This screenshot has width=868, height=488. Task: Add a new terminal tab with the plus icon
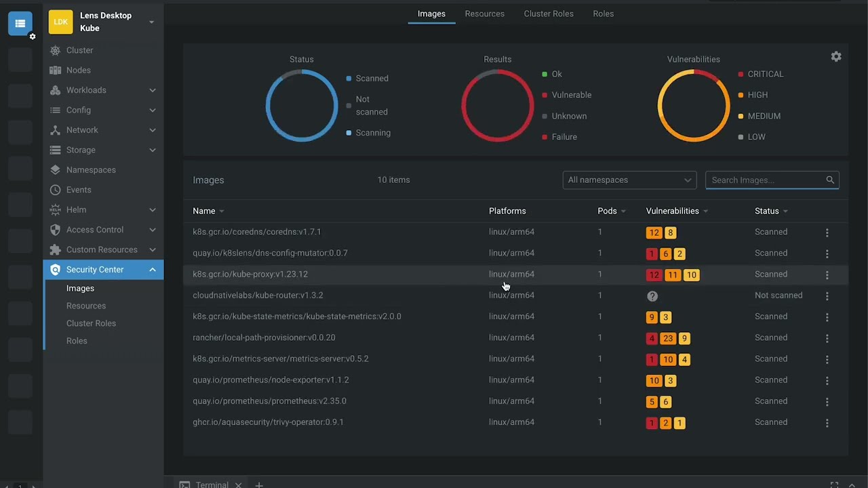coord(259,485)
